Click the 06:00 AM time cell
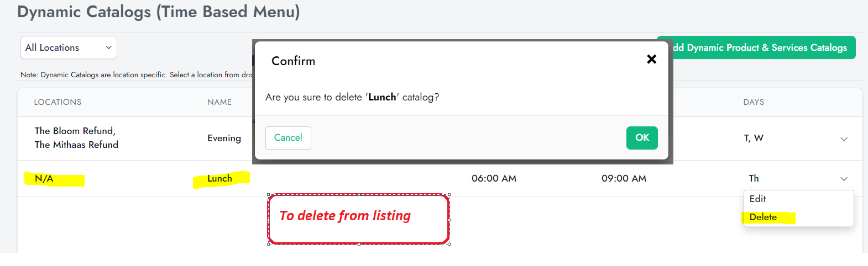This screenshot has width=868, height=266. tap(494, 178)
